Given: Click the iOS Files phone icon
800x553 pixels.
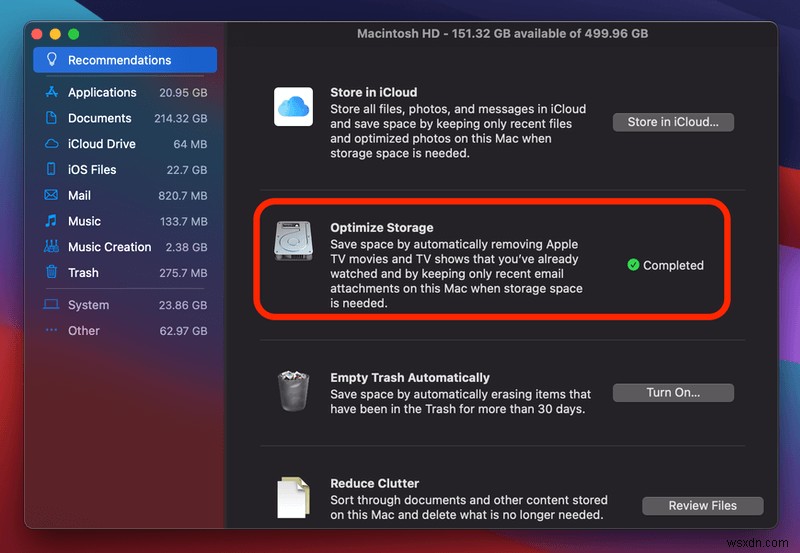Looking at the screenshot, I should [x=51, y=169].
